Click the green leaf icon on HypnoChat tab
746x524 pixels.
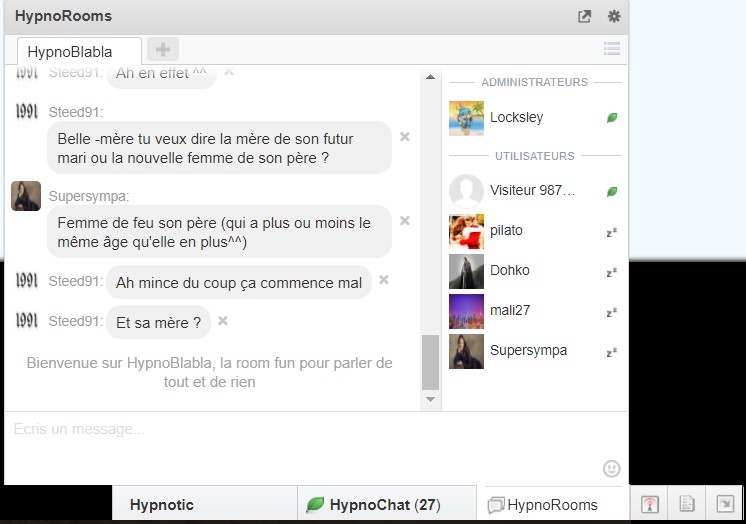(315, 504)
